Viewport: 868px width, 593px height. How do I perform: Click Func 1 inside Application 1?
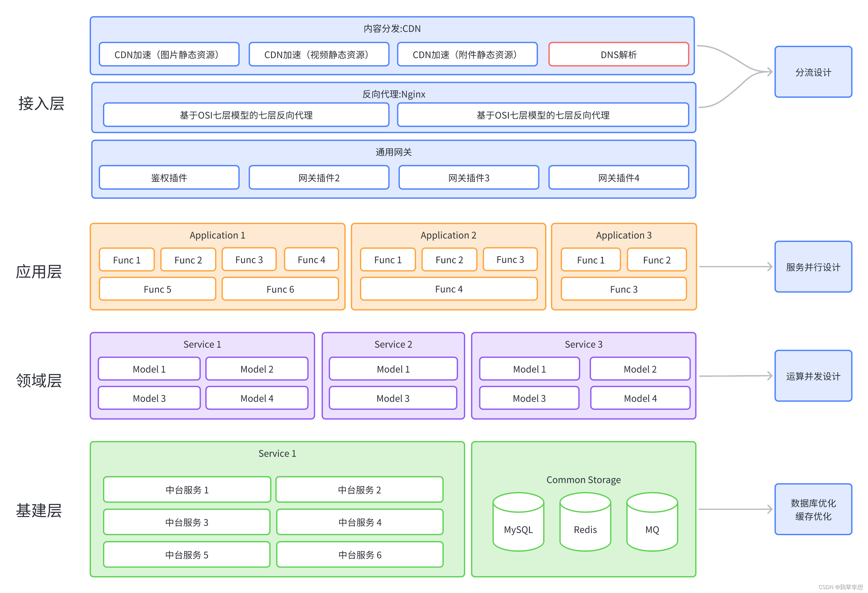pos(127,259)
